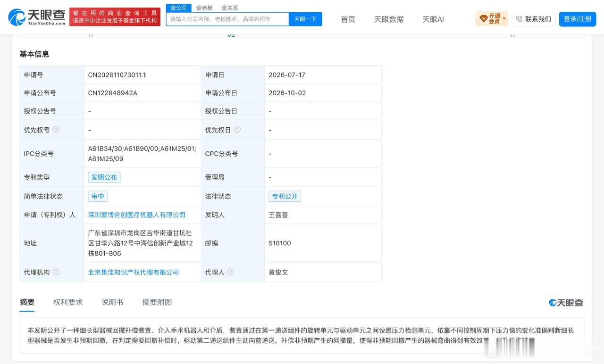Viewport: 604px width, 364px height.
Task: Click postal code 518100
Action: pyautogui.click(x=280, y=243)
